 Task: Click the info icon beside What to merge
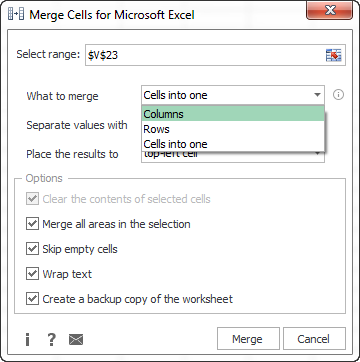tap(338, 95)
